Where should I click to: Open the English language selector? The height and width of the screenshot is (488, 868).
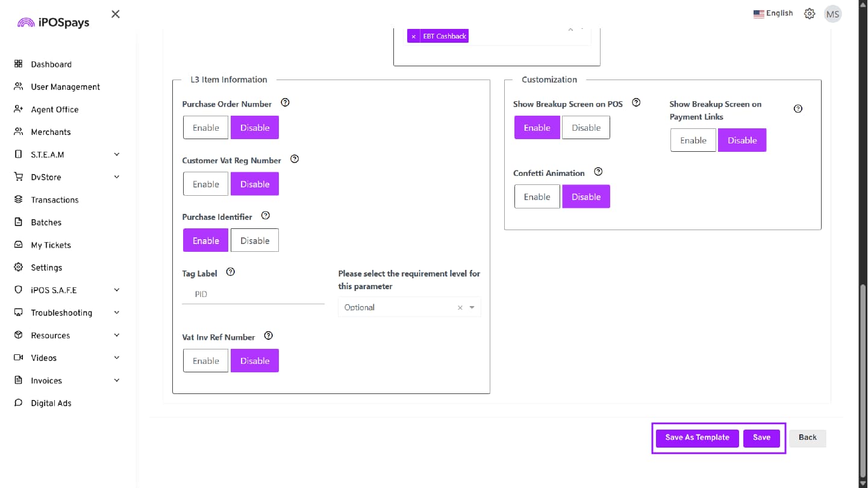[x=773, y=13]
